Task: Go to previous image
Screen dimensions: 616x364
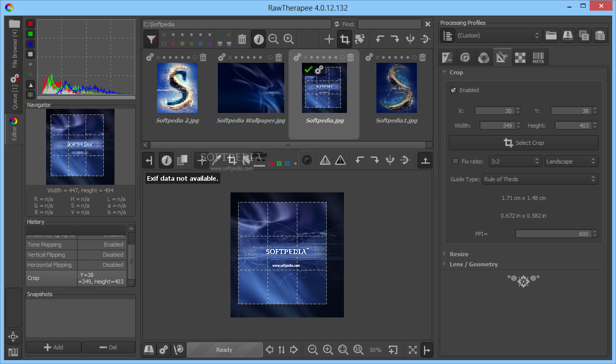Action: pos(269,349)
